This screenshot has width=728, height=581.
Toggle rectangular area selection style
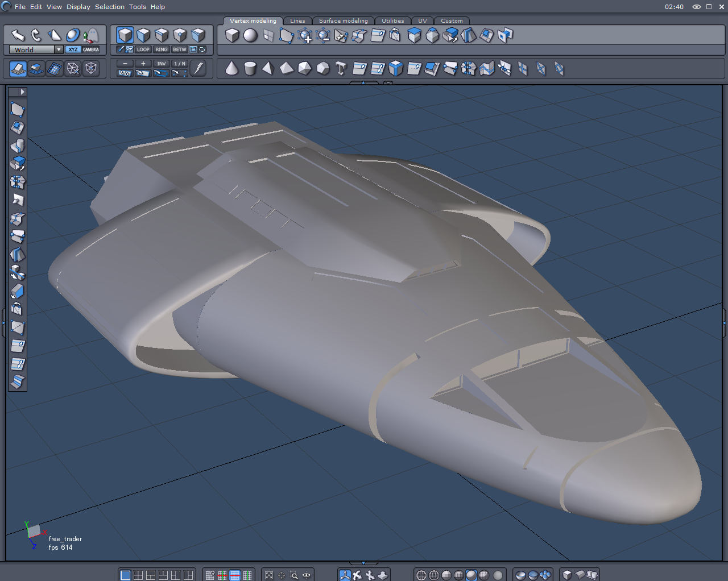coord(193,49)
